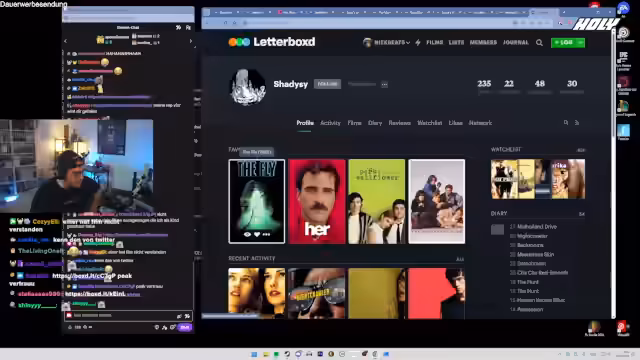Open the Breakfast Club favorite poster
Image resolution: width=640 pixels, height=360 pixels.
click(x=437, y=201)
